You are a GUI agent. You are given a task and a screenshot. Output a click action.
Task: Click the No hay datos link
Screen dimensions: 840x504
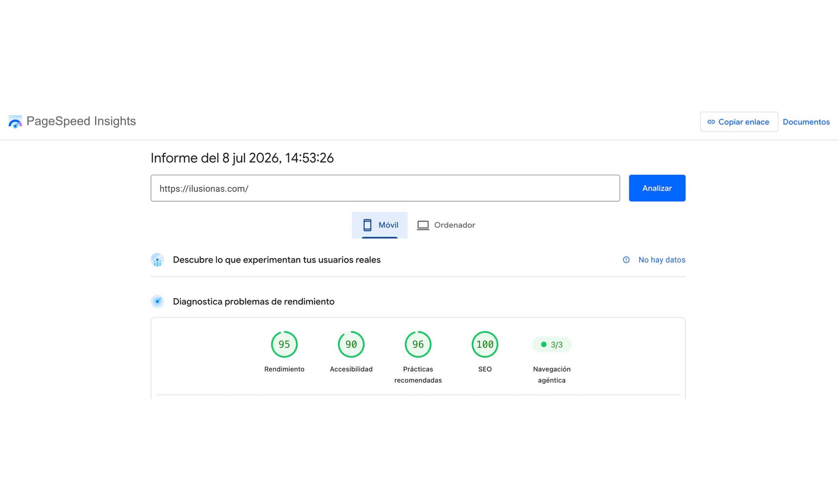click(662, 260)
